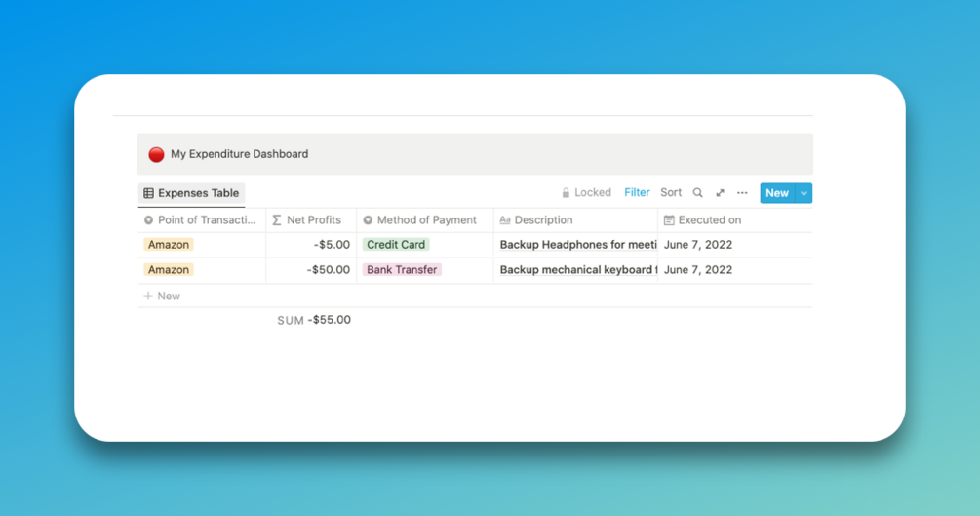This screenshot has width=980, height=516.
Task: Click the calendar icon in Executed on header
Action: point(669,220)
